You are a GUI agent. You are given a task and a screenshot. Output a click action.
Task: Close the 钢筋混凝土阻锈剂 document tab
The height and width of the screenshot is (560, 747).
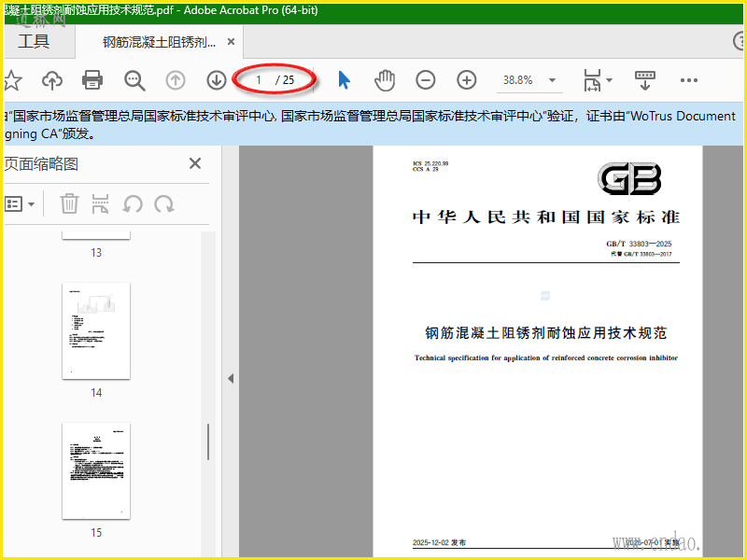pyautogui.click(x=231, y=42)
